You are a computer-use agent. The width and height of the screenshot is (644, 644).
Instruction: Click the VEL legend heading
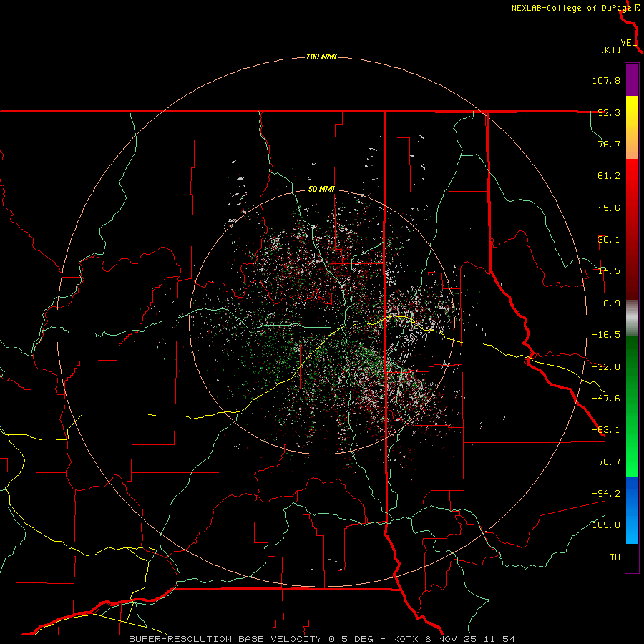(628, 42)
